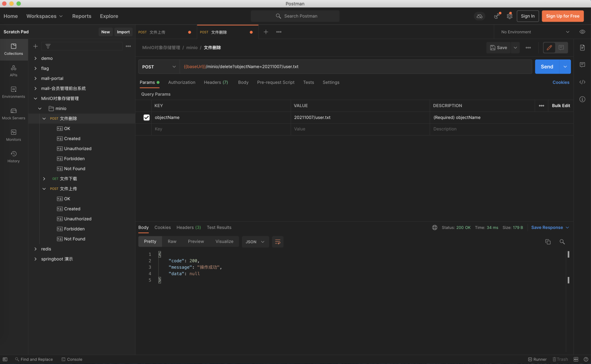The height and width of the screenshot is (364, 591).
Task: Click the environment quick look eye icon
Action: coord(582,32)
